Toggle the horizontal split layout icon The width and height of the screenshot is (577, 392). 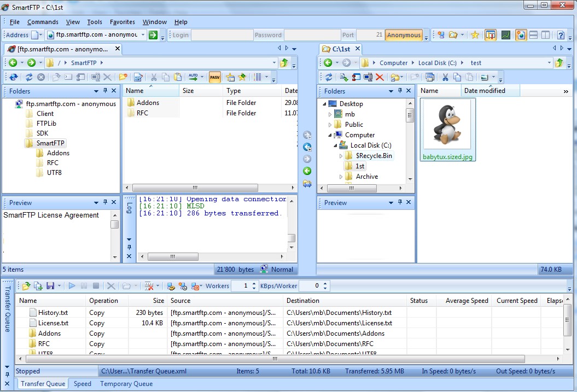click(x=533, y=35)
